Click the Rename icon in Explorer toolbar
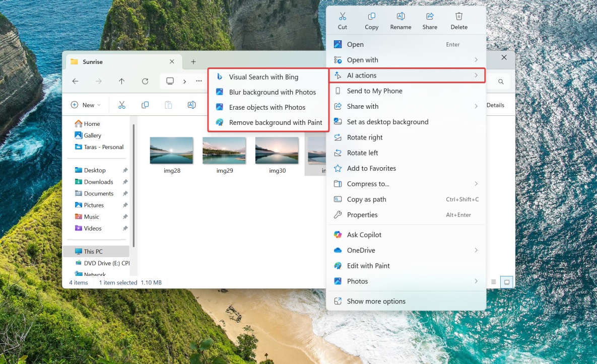Viewport: 597px width, 364px height. point(191,105)
